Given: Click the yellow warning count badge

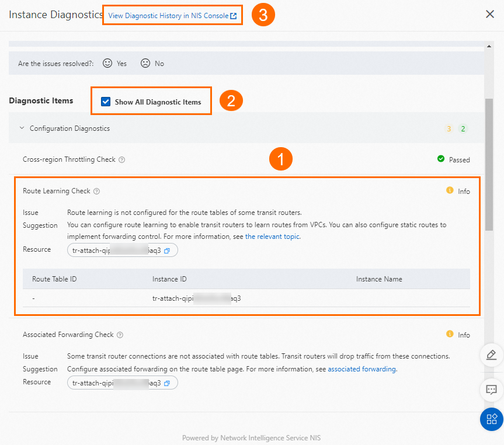Looking at the screenshot, I should point(449,128).
